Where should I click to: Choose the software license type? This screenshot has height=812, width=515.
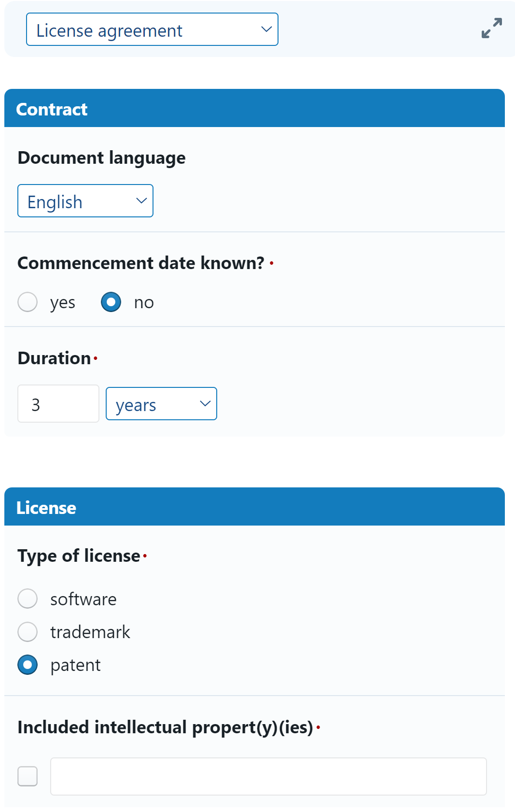28,599
